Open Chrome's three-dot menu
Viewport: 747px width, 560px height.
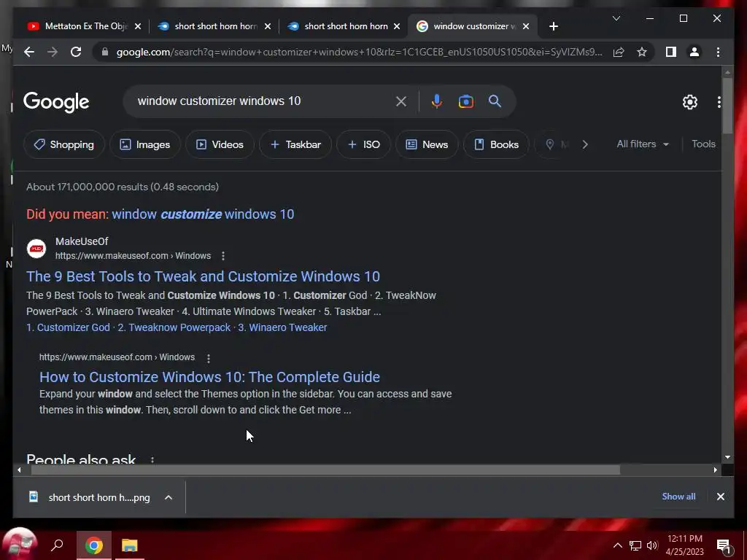(x=718, y=52)
